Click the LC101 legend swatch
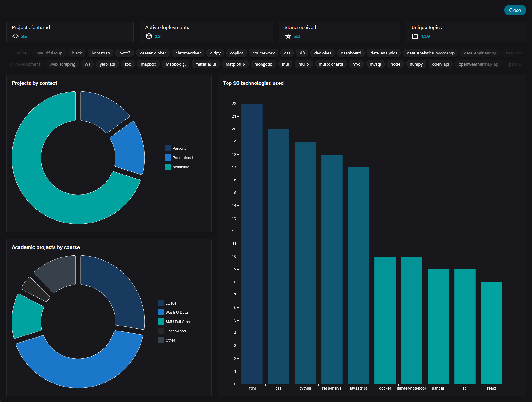This screenshot has width=532, height=402. pyautogui.click(x=161, y=303)
